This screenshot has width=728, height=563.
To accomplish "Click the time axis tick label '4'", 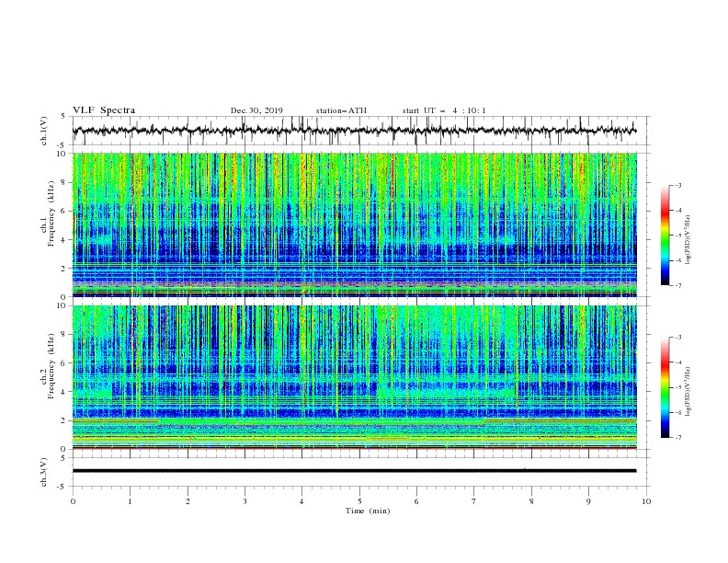I will (x=302, y=501).
